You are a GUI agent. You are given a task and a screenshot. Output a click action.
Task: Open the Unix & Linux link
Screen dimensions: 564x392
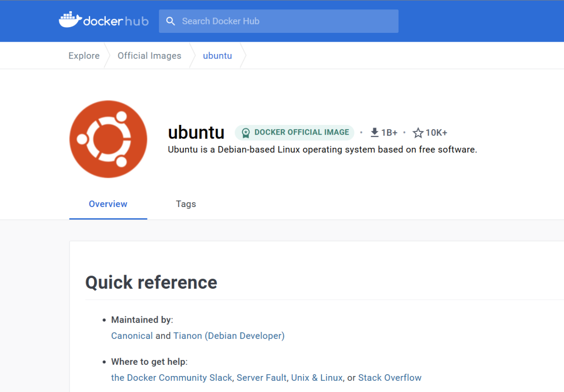[317, 377]
